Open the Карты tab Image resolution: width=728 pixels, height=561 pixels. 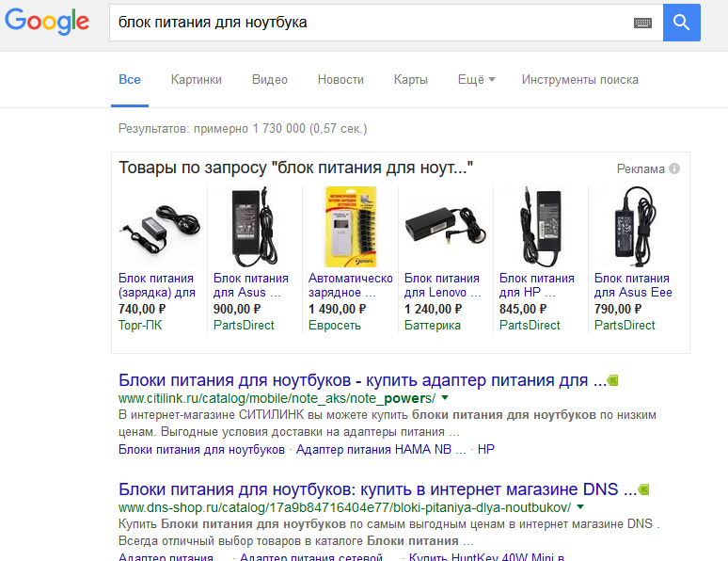coord(410,79)
